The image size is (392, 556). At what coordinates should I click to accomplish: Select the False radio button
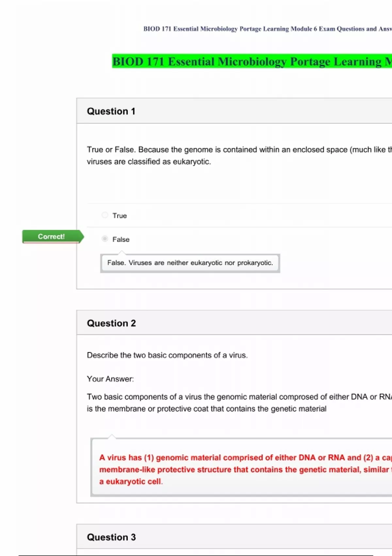click(105, 239)
